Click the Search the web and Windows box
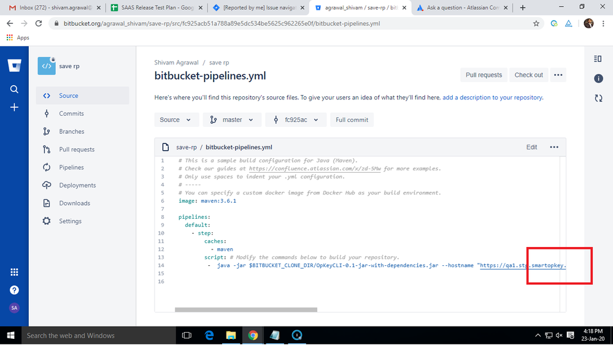Viewport: 613px width, 364px height. click(x=99, y=335)
